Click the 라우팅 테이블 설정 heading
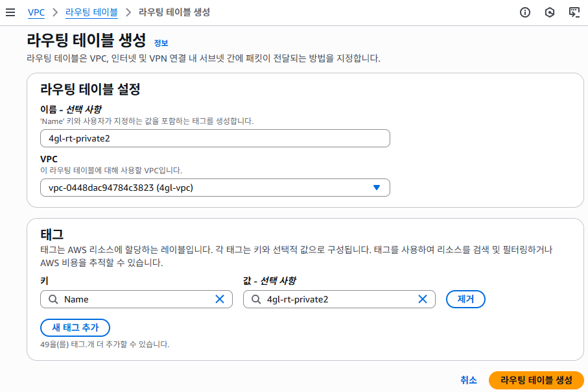The width and height of the screenshot is (588, 392). click(90, 90)
